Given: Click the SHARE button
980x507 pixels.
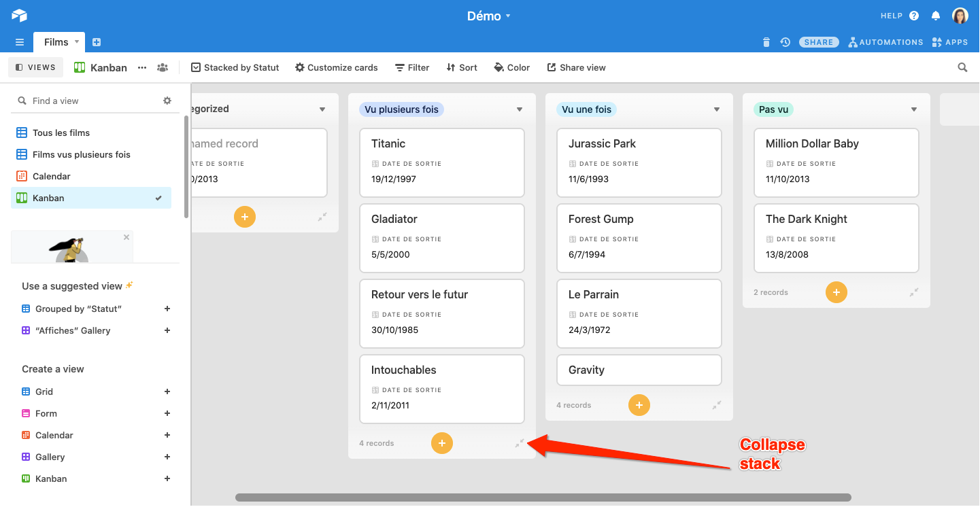Looking at the screenshot, I should click(x=819, y=42).
